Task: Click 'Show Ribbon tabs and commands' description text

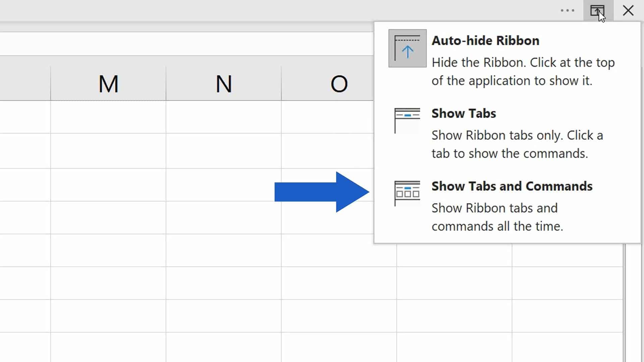Action: (x=495, y=217)
